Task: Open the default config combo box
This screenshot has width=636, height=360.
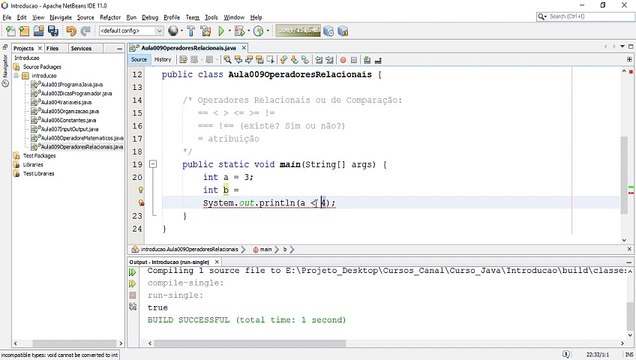Action: 131,31
